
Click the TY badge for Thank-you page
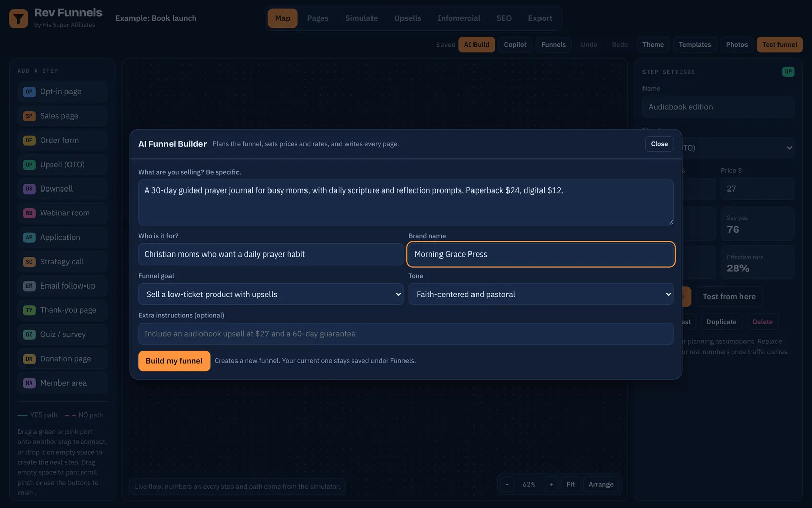coord(29,310)
